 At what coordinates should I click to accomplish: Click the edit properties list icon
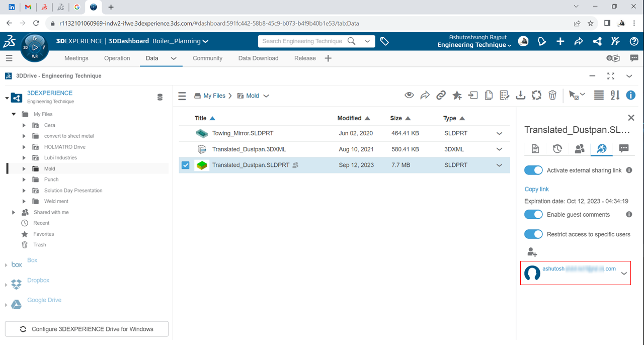pyautogui.click(x=505, y=95)
